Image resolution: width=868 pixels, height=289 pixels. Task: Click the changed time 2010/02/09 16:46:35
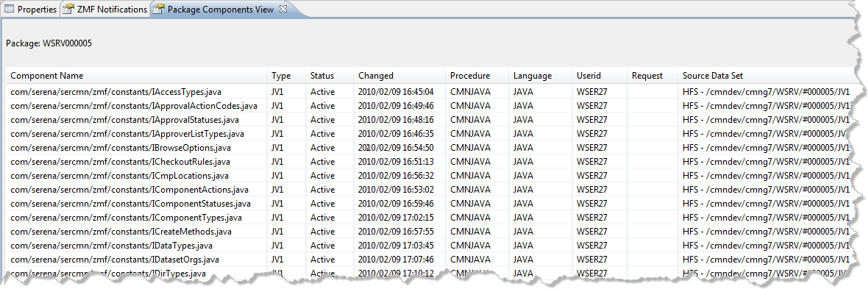[x=396, y=133]
